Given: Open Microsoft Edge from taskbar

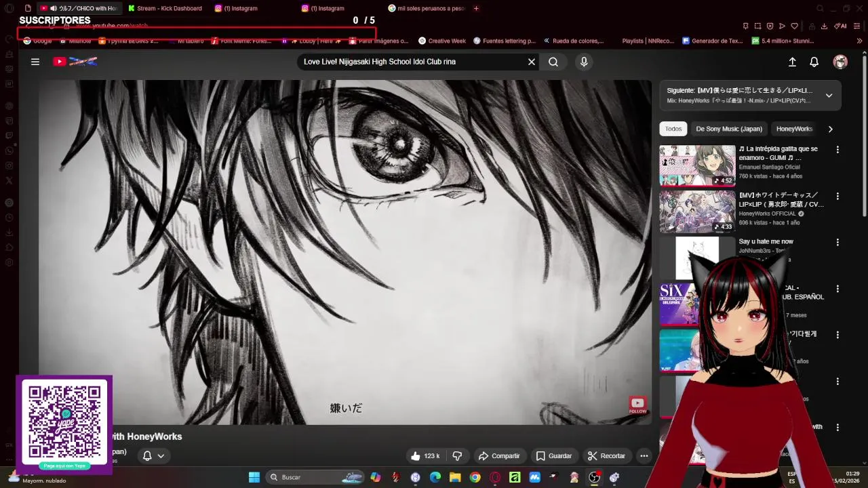Looking at the screenshot, I should point(435,477).
